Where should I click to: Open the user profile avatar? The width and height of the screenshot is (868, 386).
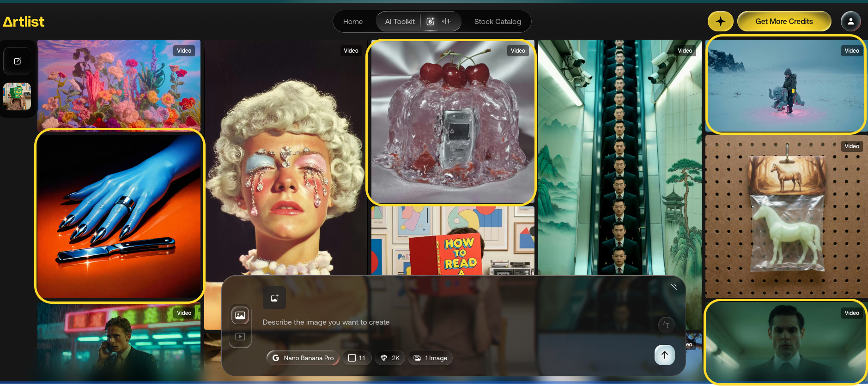850,21
